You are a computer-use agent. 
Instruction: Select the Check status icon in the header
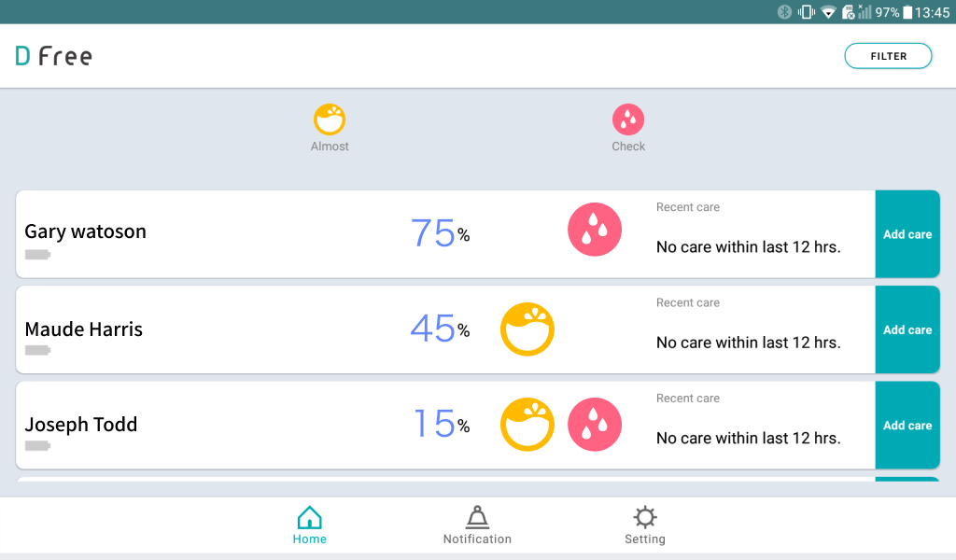pos(628,119)
